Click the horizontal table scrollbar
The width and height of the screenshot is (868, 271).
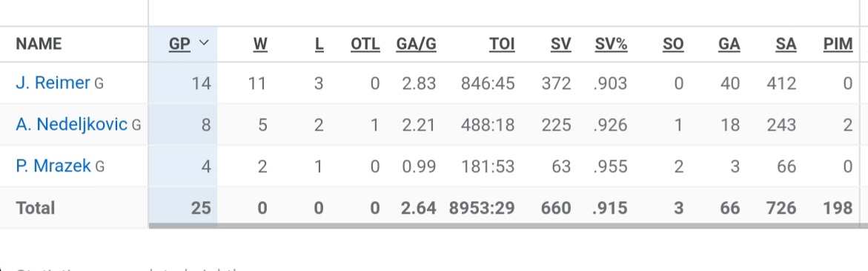click(x=508, y=226)
